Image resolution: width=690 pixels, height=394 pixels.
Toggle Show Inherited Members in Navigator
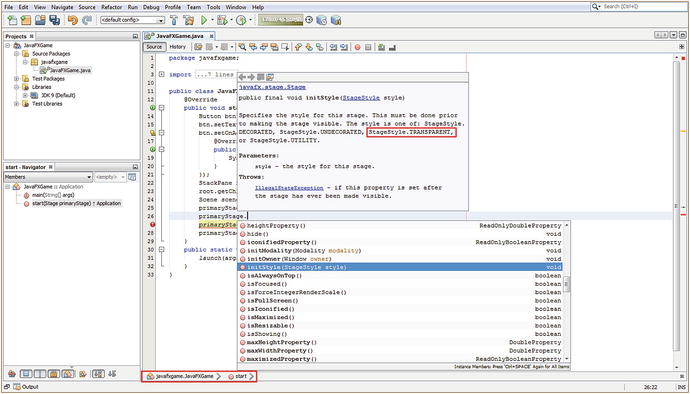click(12, 374)
